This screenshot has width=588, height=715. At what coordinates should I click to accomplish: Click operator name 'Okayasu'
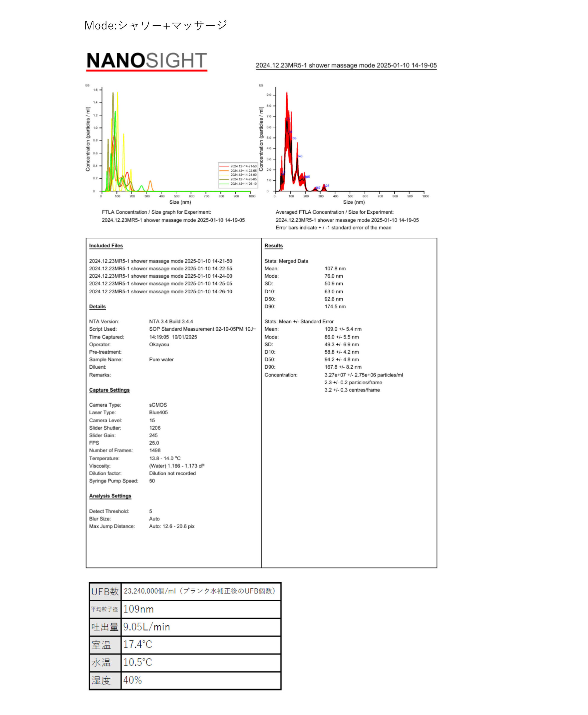[159, 344]
